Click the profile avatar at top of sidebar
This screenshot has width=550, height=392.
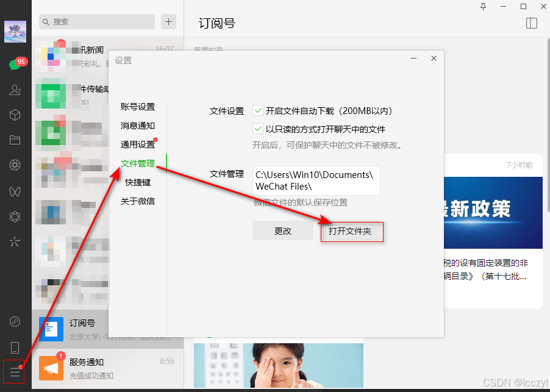15,32
